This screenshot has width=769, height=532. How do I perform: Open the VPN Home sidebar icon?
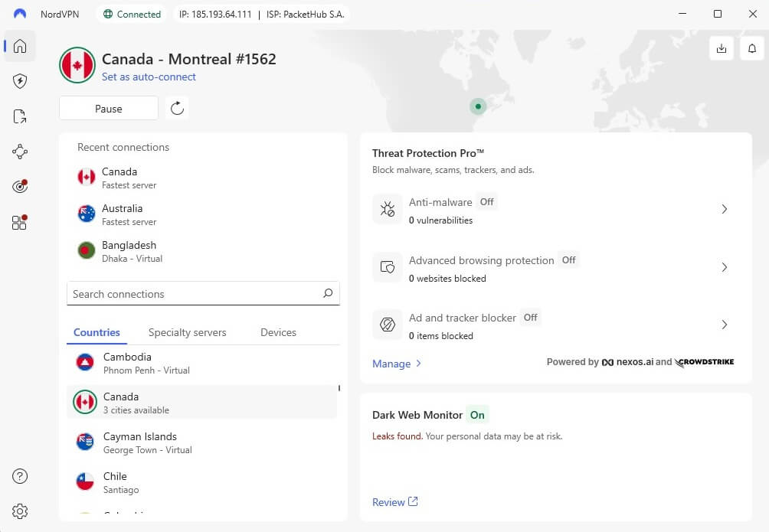[x=19, y=46]
